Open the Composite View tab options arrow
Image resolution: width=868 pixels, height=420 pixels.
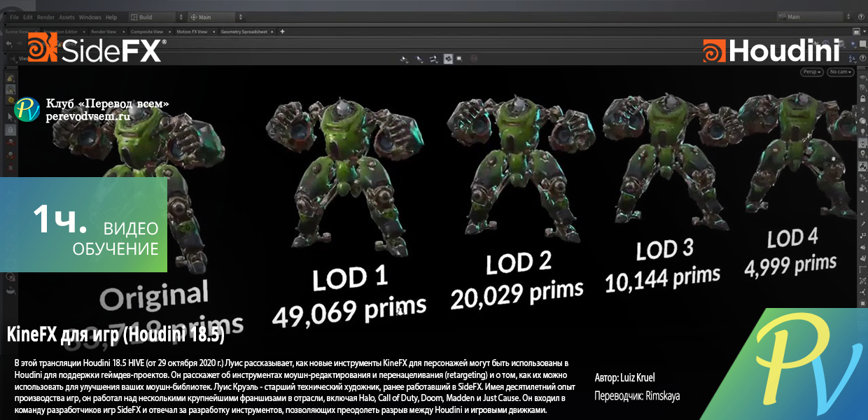pos(169,31)
